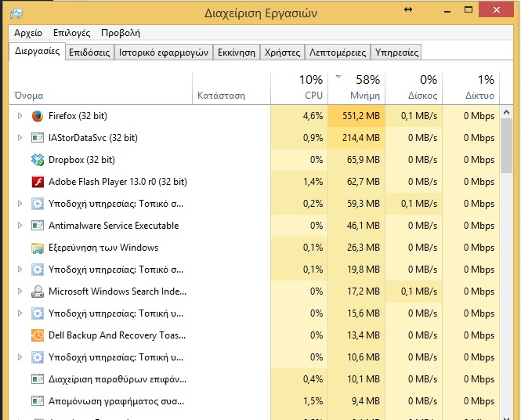Click the Εξερεύνηση των Windows folder icon

(x=38, y=248)
